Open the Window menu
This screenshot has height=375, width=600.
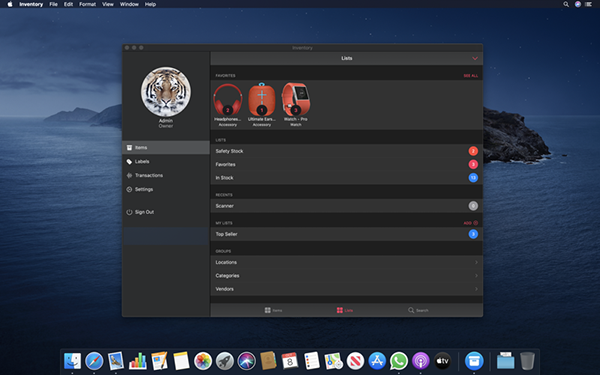129,4
